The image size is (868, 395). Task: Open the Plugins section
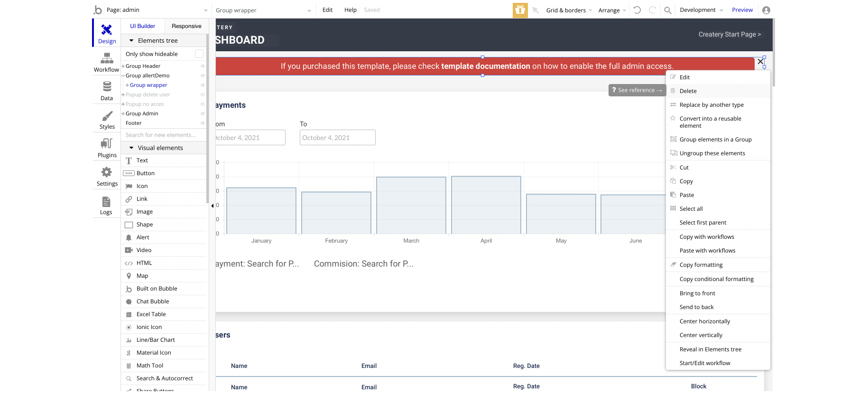tap(107, 148)
